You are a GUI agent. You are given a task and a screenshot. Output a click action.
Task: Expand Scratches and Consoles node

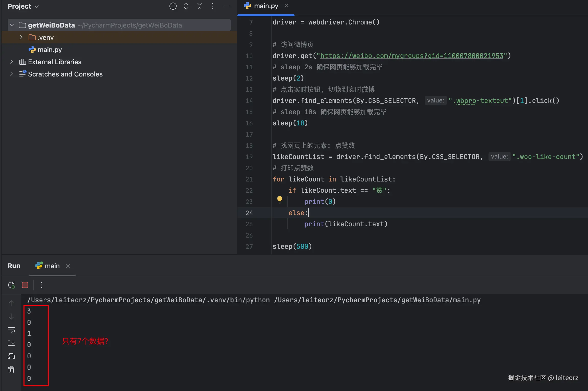pyautogui.click(x=11, y=74)
